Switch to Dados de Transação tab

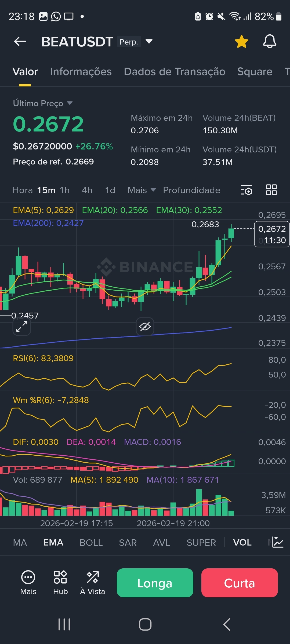coord(175,72)
